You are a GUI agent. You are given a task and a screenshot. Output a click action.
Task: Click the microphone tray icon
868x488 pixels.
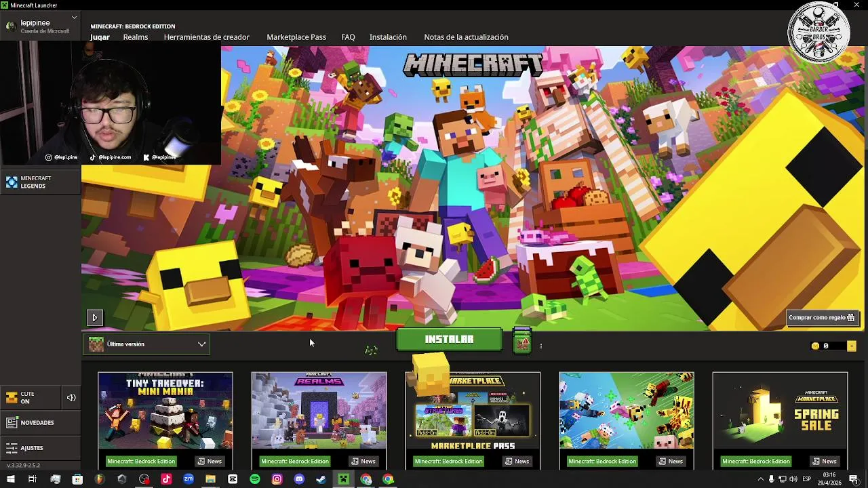pos(771,479)
